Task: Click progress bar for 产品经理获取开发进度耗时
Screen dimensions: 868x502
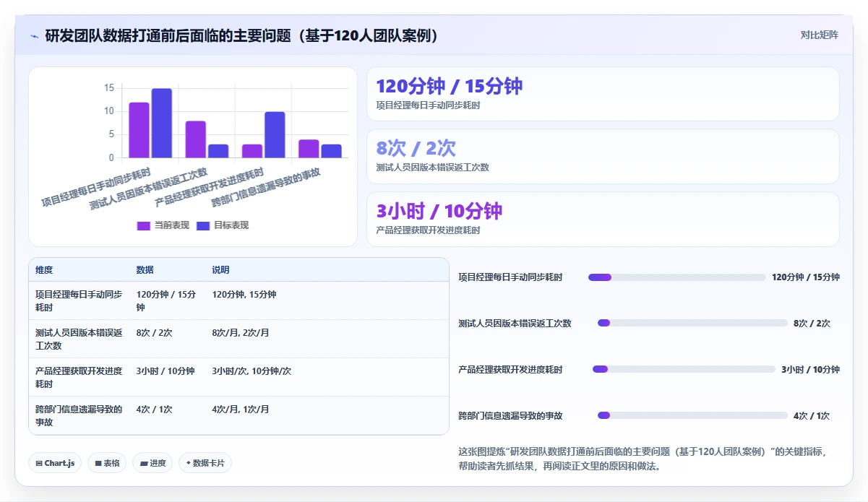Action: 684,370
